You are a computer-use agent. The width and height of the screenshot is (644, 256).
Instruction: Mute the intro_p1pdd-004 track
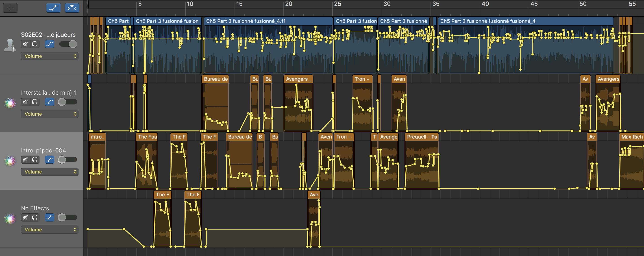[x=26, y=160]
